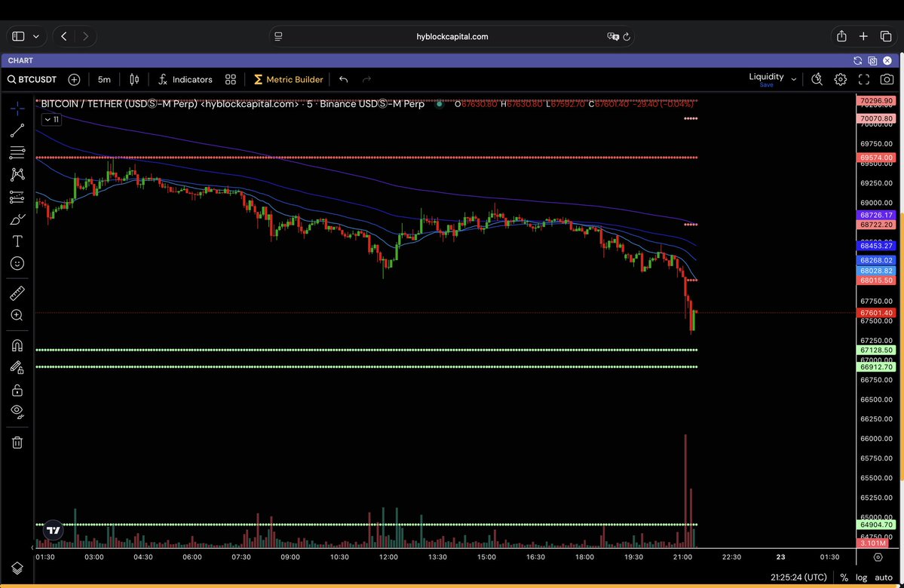This screenshot has height=588, width=904.
Task: Show the browser tab overview
Action: [886, 36]
